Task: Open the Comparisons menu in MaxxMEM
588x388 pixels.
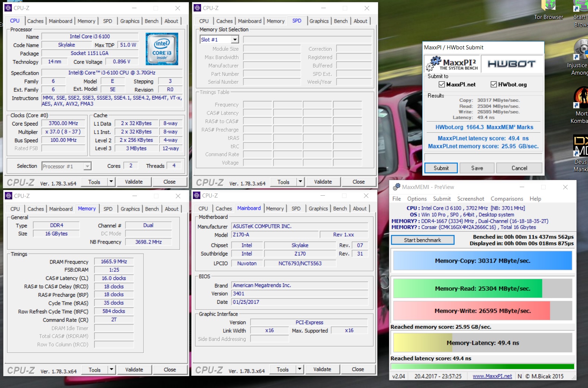Action: pos(507,199)
